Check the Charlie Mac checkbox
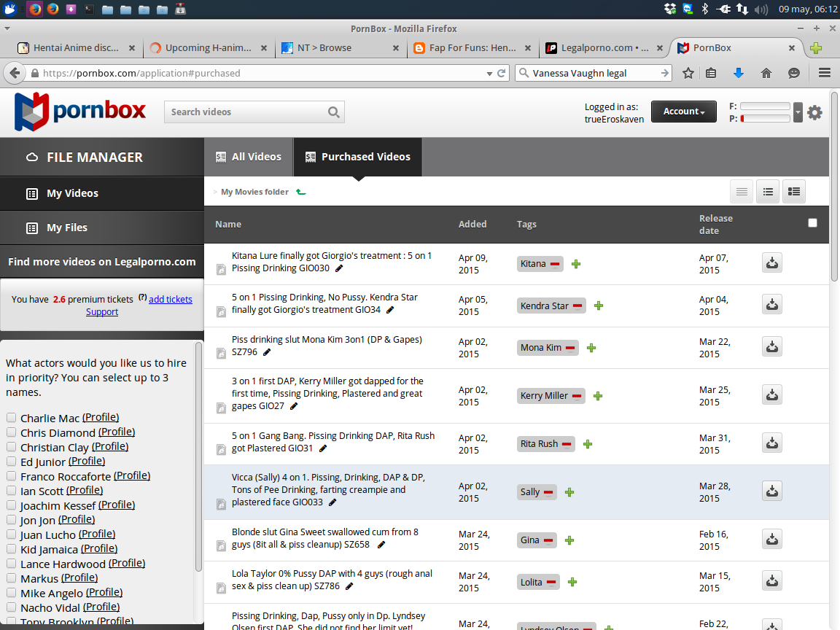The width and height of the screenshot is (840, 630). coord(12,418)
